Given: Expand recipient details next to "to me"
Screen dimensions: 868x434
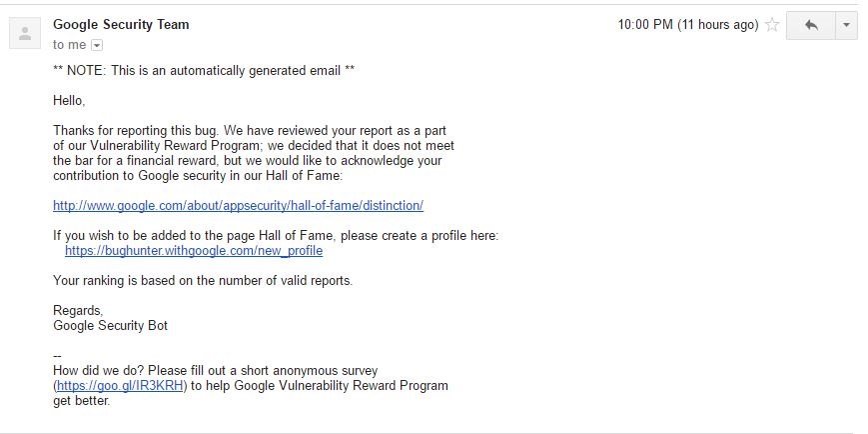Looking at the screenshot, I should pyautogui.click(x=97, y=45).
